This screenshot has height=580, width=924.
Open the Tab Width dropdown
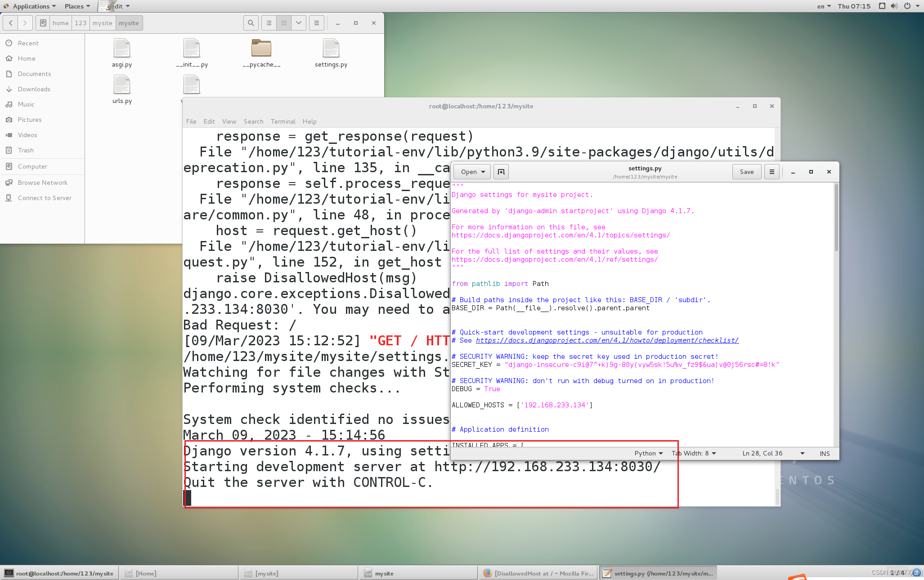(x=694, y=453)
